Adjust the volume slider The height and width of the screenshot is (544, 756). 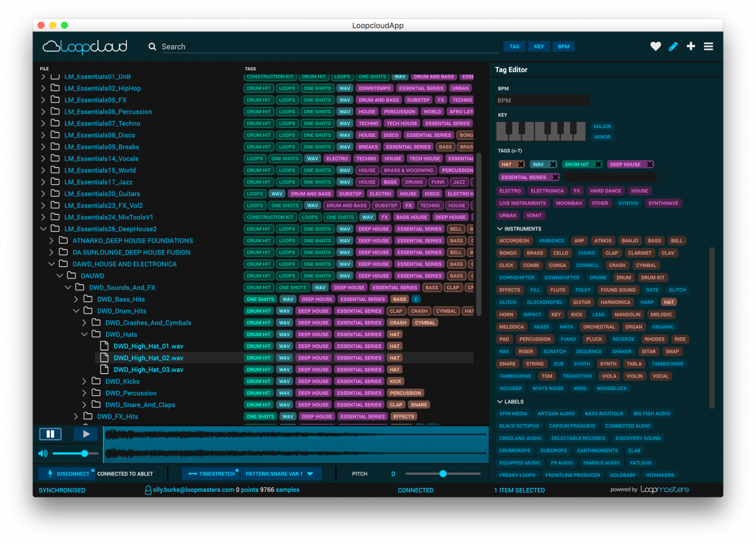pyautogui.click(x=75, y=454)
